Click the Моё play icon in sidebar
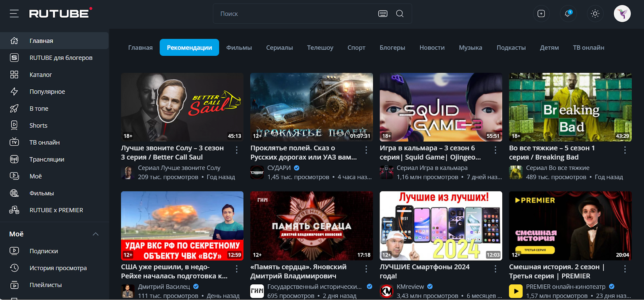This screenshot has height=300, width=644. (x=14, y=176)
